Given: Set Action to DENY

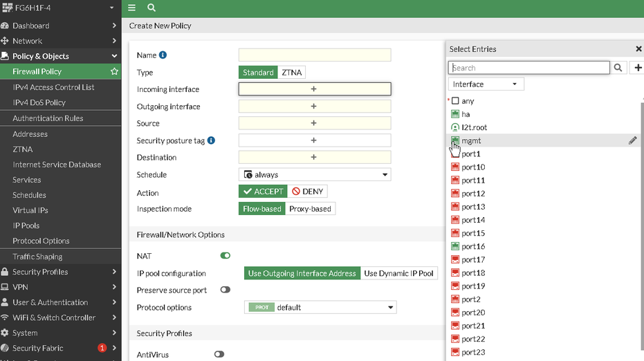Looking at the screenshot, I should tap(308, 192).
